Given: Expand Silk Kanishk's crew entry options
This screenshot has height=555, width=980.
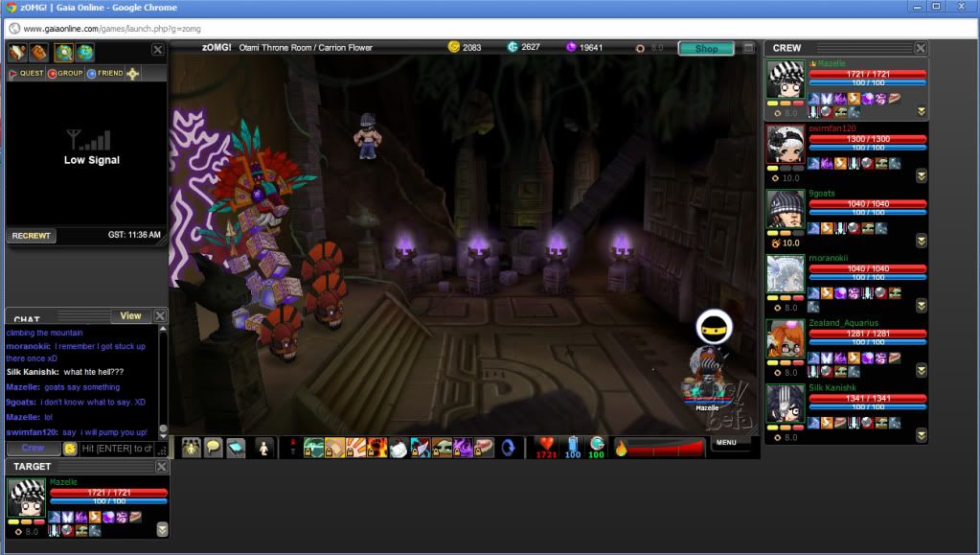Looking at the screenshot, I should point(922,435).
